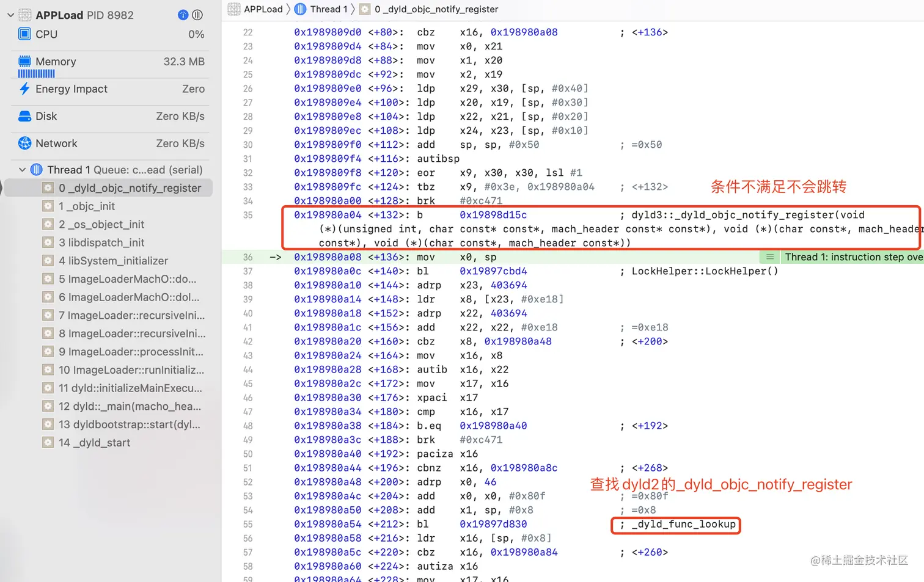Collapse the APPLoad process disclosure arrow

[10, 15]
